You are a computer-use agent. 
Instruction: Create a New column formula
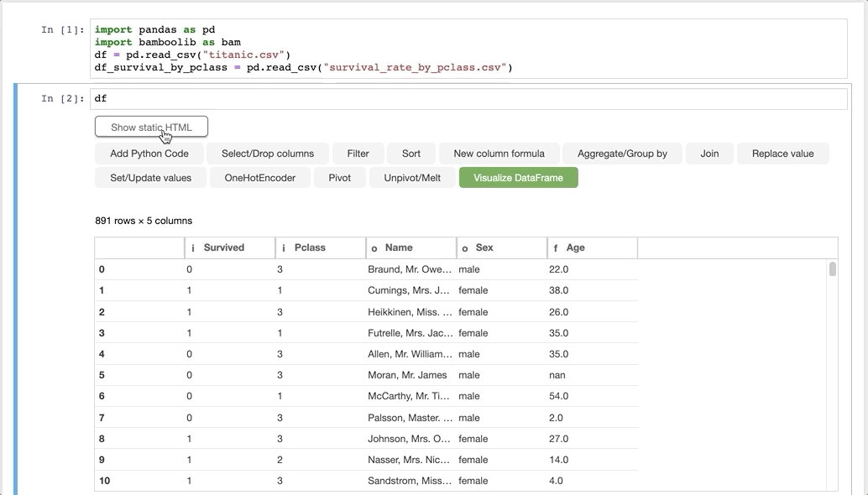pos(499,154)
